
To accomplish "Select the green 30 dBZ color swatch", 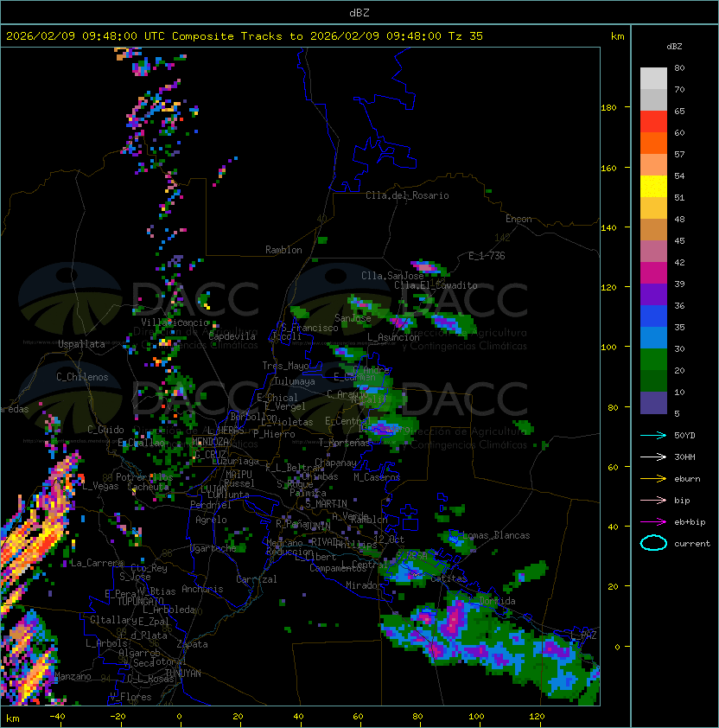I will pyautogui.click(x=653, y=360).
